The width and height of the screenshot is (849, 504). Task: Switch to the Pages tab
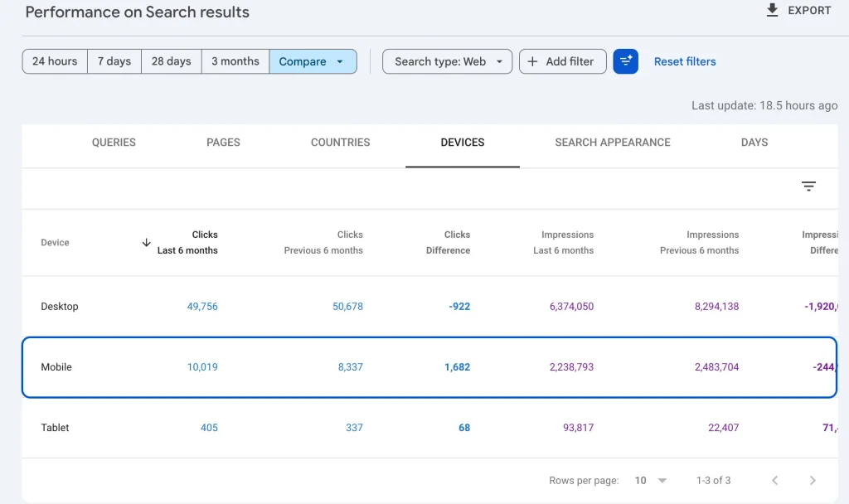click(x=223, y=143)
